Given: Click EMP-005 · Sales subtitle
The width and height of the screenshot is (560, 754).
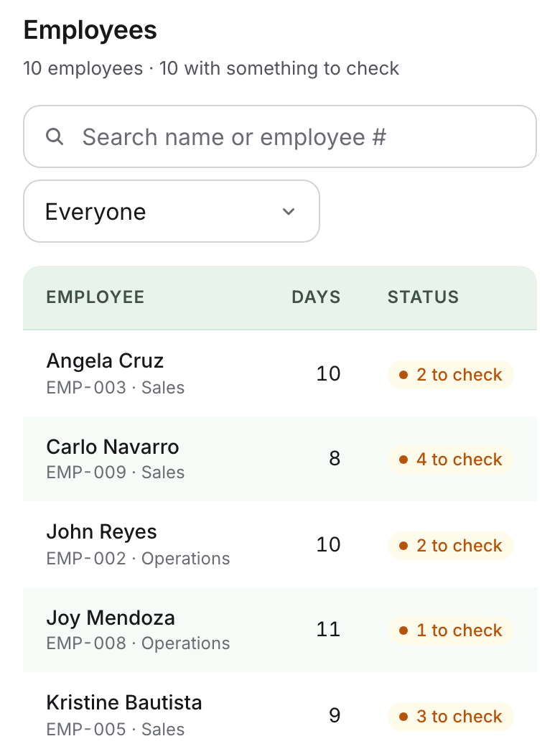Looking at the screenshot, I should (116, 730).
